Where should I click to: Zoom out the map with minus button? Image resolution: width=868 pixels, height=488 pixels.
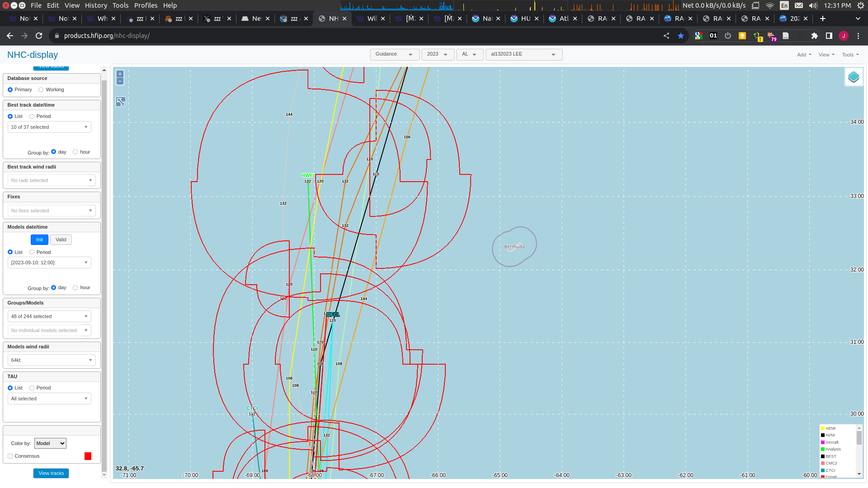(120, 81)
